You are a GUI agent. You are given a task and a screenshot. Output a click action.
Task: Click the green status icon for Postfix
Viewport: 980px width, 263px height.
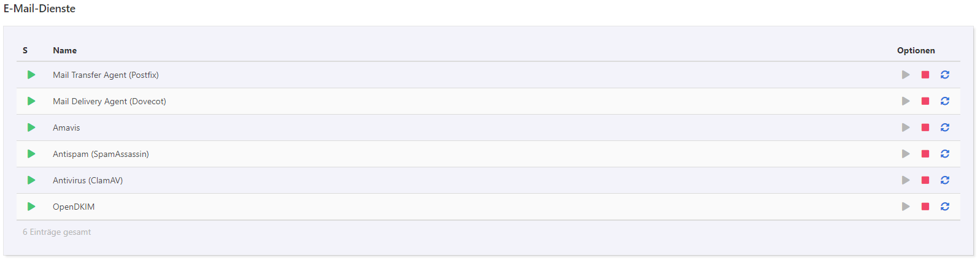pyautogui.click(x=31, y=75)
